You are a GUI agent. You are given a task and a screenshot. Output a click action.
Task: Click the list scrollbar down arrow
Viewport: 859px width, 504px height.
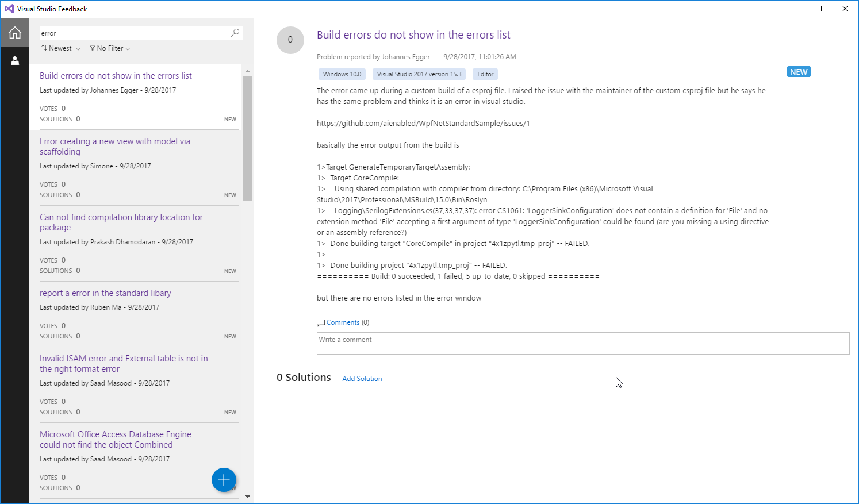click(248, 497)
